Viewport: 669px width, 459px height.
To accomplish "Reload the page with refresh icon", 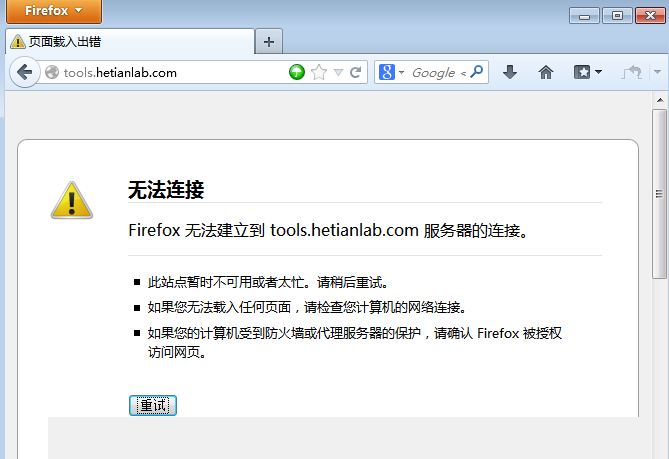I will click(x=355, y=72).
